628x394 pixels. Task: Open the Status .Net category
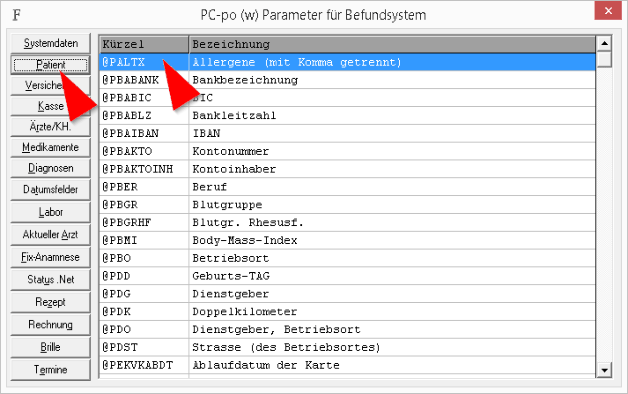click(50, 279)
